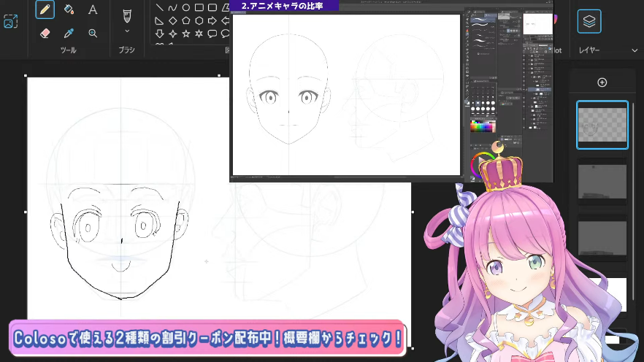Viewport: 644px width, 362px height.
Task: Pick the Six-point star shape
Action: 199,34
